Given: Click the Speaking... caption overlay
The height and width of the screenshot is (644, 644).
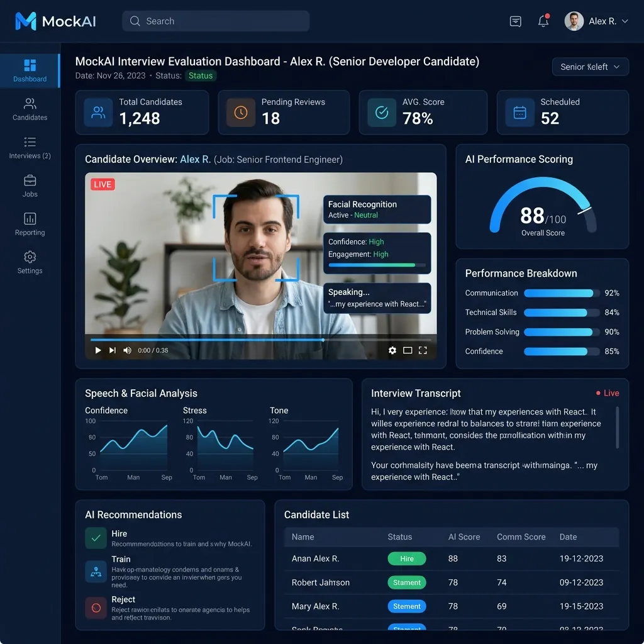Looking at the screenshot, I should coord(377,298).
